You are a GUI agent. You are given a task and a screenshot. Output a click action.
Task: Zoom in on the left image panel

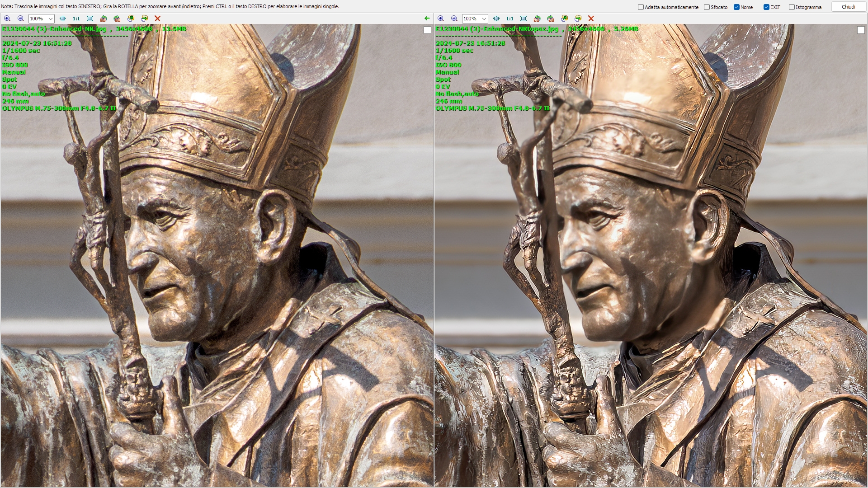point(7,19)
